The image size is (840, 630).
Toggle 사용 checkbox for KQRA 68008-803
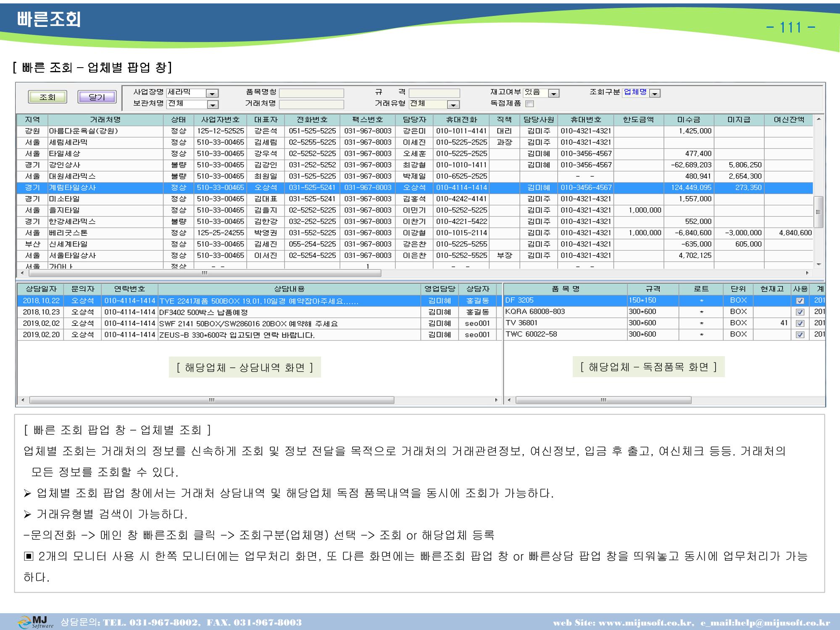[800, 312]
